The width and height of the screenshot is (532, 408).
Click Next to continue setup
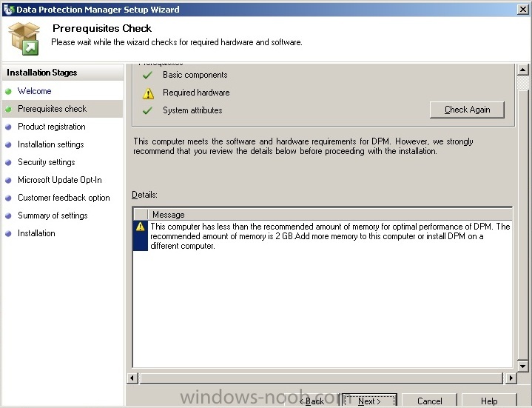369,401
